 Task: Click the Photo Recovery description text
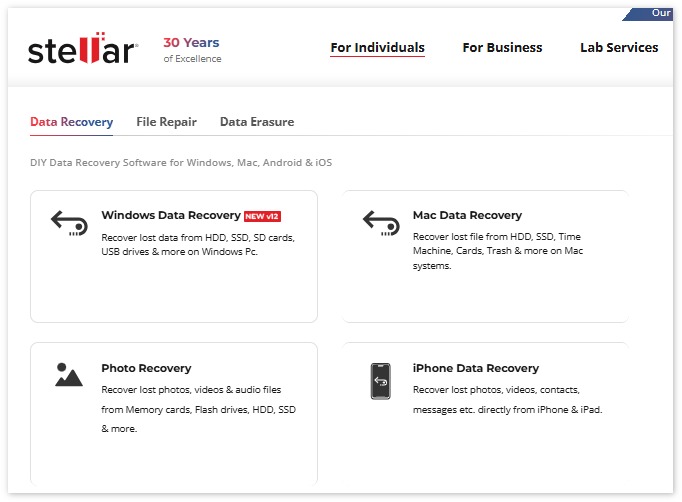tap(198, 409)
